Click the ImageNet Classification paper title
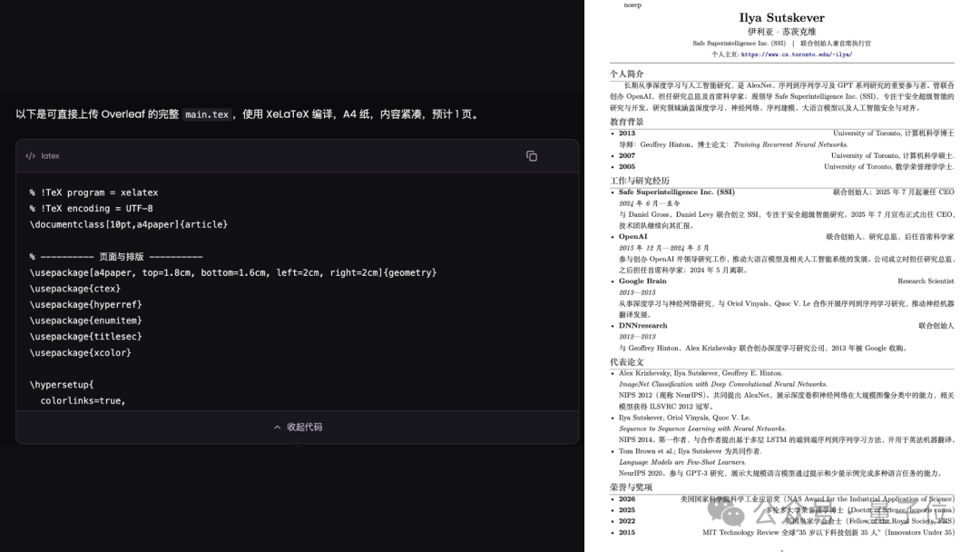The image size is (980, 552). (723, 384)
